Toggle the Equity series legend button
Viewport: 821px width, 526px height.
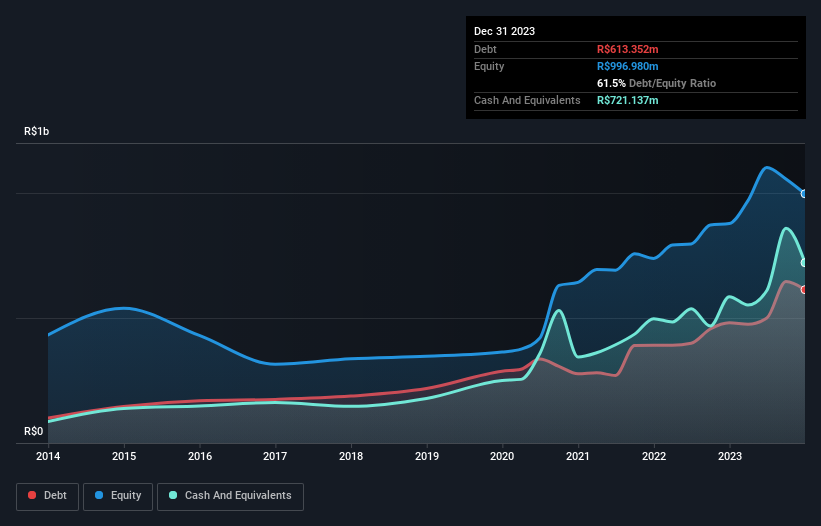click(118, 496)
